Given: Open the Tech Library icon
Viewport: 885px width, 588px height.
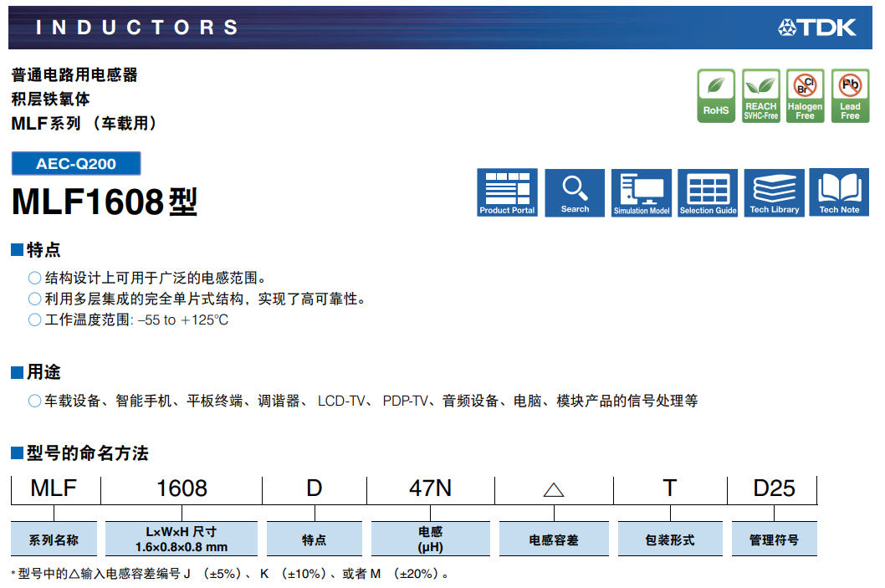Looking at the screenshot, I should (x=775, y=192).
